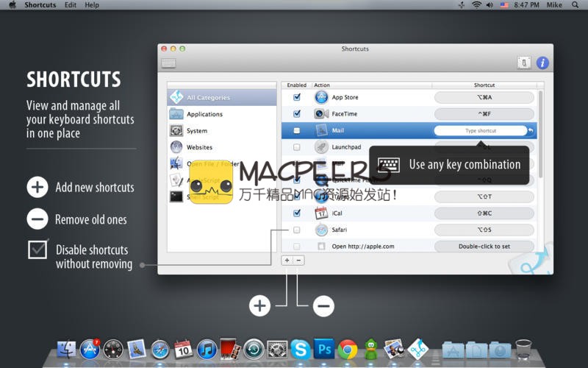The width and height of the screenshot is (588, 368).
Task: Click the keyboard icon in window toolbar
Action: click(x=168, y=63)
